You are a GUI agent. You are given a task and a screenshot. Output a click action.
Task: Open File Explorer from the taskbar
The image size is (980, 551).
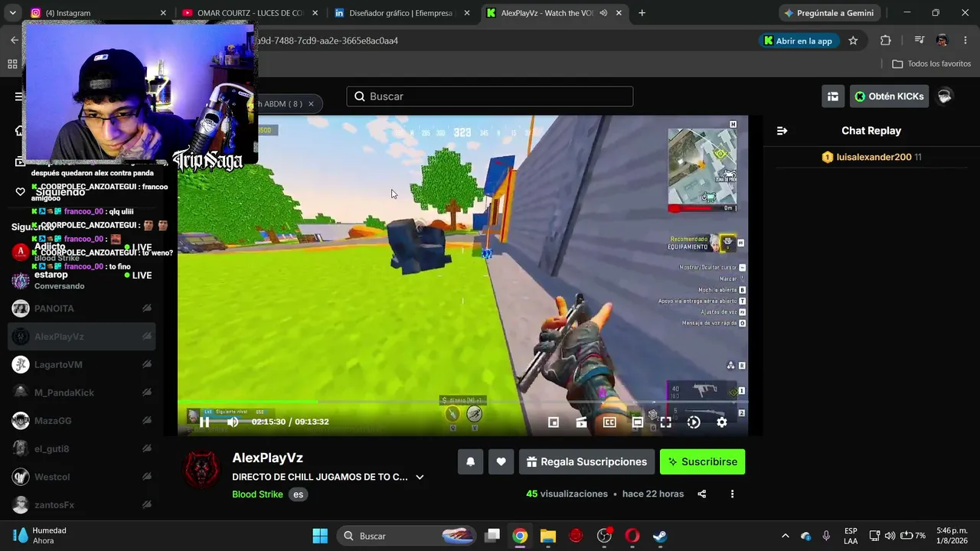point(548,536)
